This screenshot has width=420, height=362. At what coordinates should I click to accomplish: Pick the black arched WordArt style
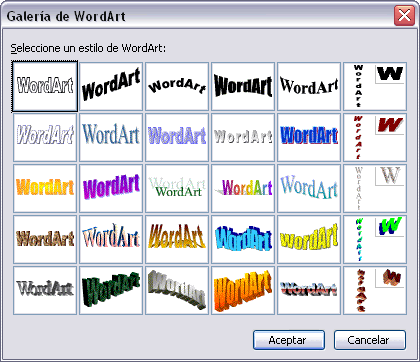(x=177, y=86)
